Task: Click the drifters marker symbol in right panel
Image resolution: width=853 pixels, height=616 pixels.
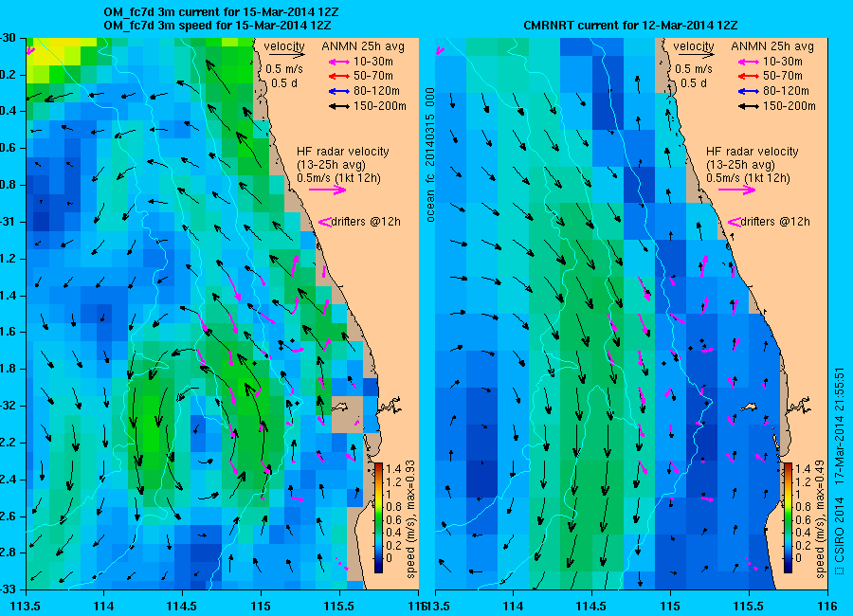Action: [735, 222]
